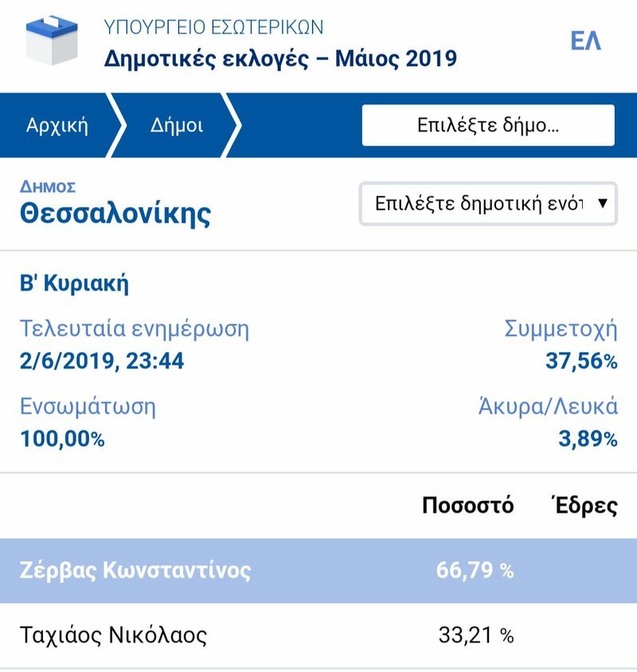This screenshot has height=672, width=637.
Task: Click the Άκυρα/Λευκά value 3,89%
Action: coord(588,439)
